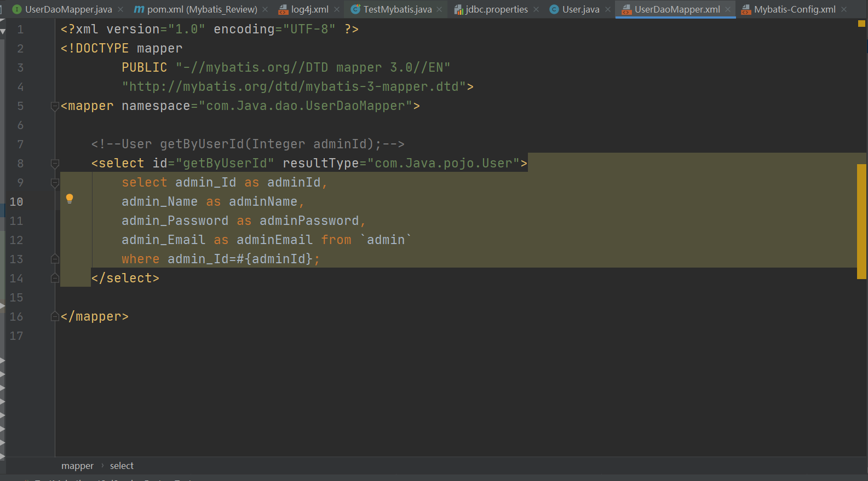Click the namespace value 'com.Java.dao.UserDaoMapper'
The height and width of the screenshot is (481, 868).
tap(306, 106)
